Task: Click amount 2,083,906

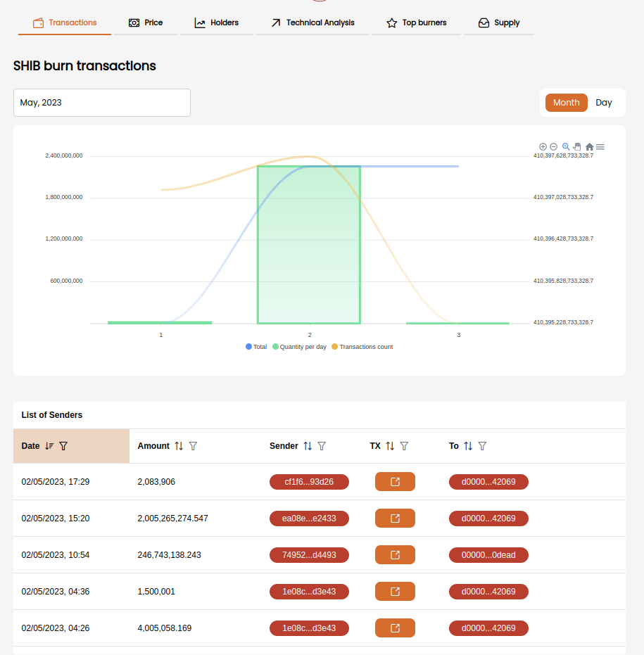Action: (156, 482)
